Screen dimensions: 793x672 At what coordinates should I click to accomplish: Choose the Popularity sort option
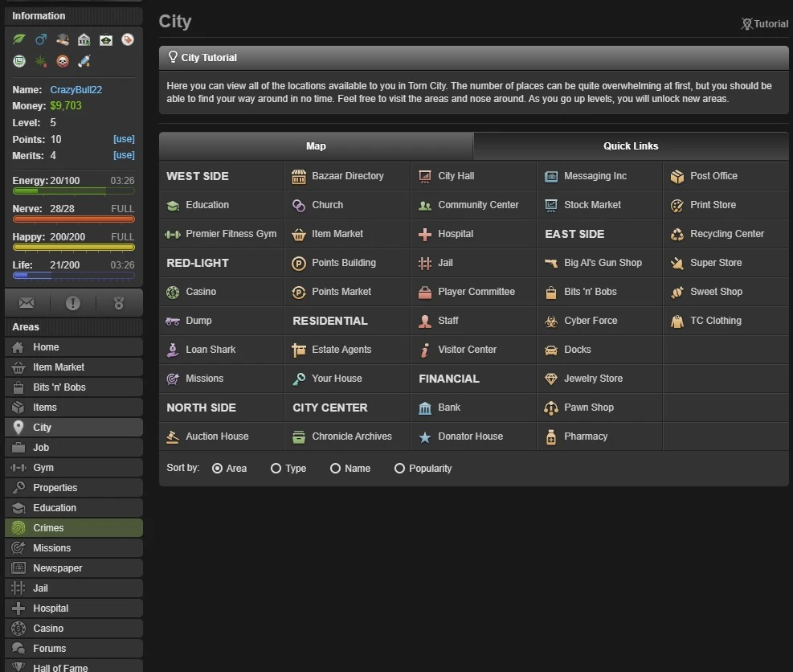[x=399, y=469]
